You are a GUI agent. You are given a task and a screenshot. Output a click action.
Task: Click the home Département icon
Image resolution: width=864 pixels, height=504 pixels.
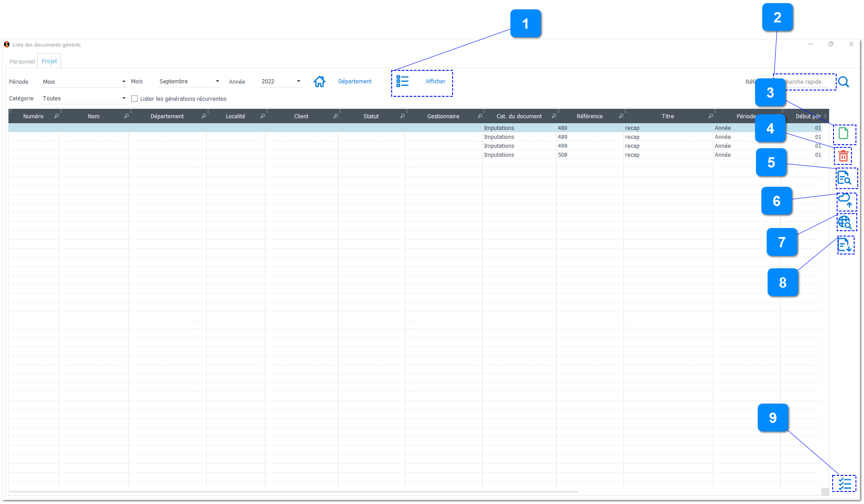pyautogui.click(x=319, y=82)
